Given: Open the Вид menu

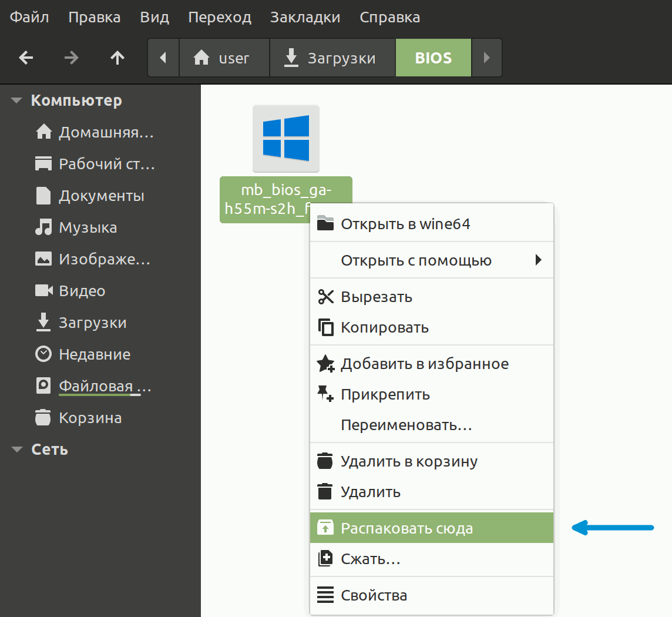Looking at the screenshot, I should click(154, 17).
